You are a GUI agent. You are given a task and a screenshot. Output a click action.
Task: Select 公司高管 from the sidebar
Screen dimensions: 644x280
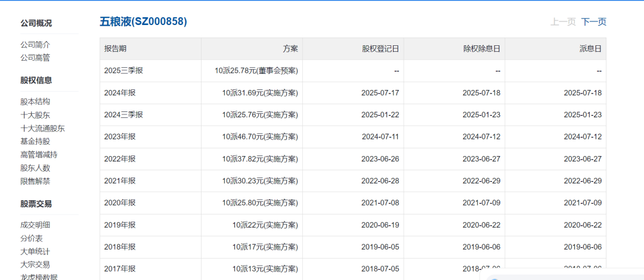pos(35,58)
